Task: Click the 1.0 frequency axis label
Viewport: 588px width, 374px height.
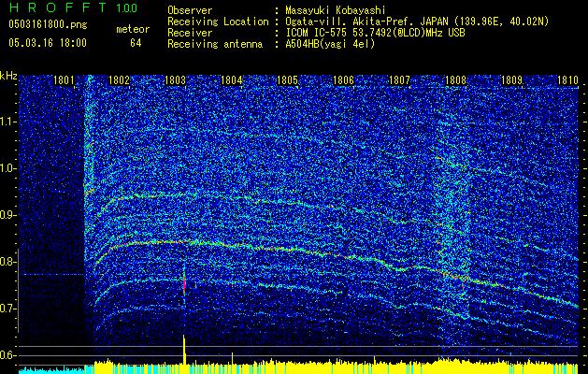Action: click(x=7, y=168)
